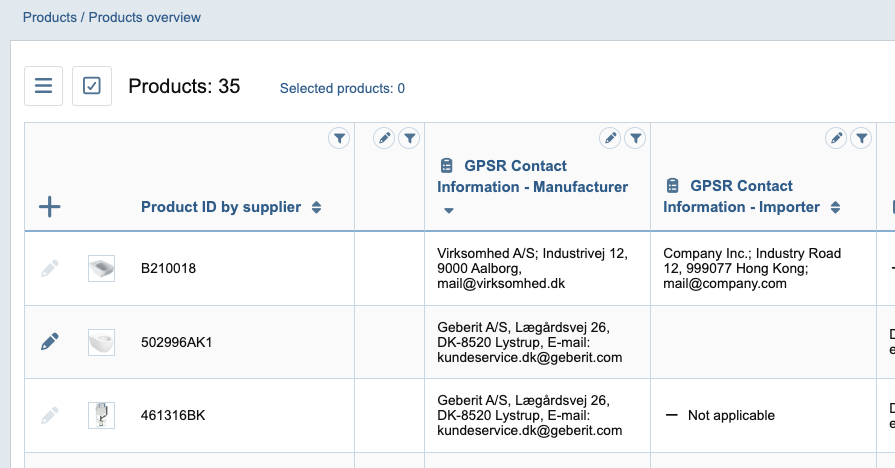Screen dimensions: 895x468
Task: Open filter in the narrow unnamed column header
Action: [409, 138]
